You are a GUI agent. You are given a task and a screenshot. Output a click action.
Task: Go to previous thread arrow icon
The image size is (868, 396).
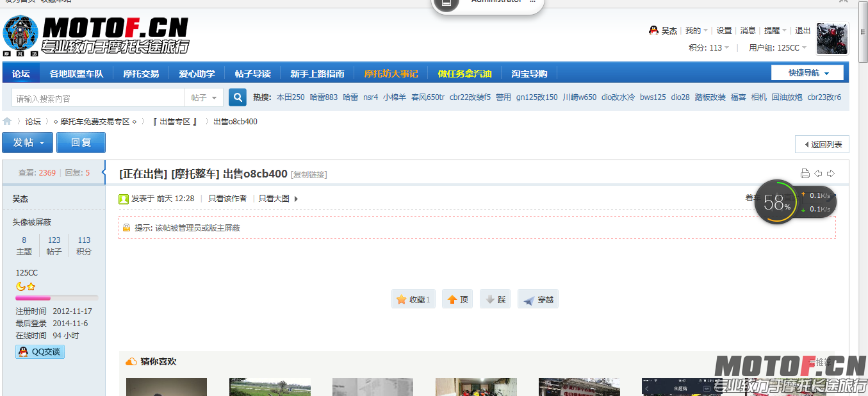coord(818,174)
